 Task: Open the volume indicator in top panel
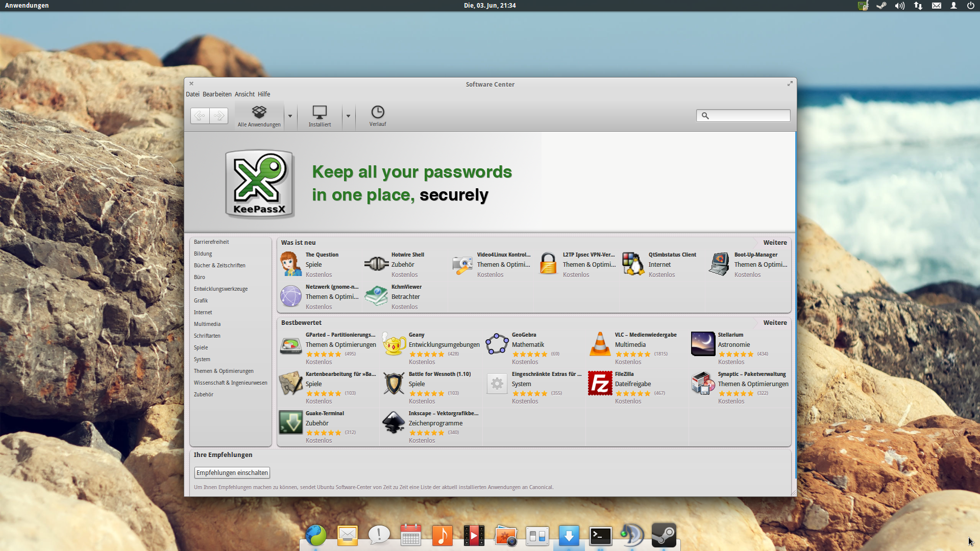click(x=899, y=6)
